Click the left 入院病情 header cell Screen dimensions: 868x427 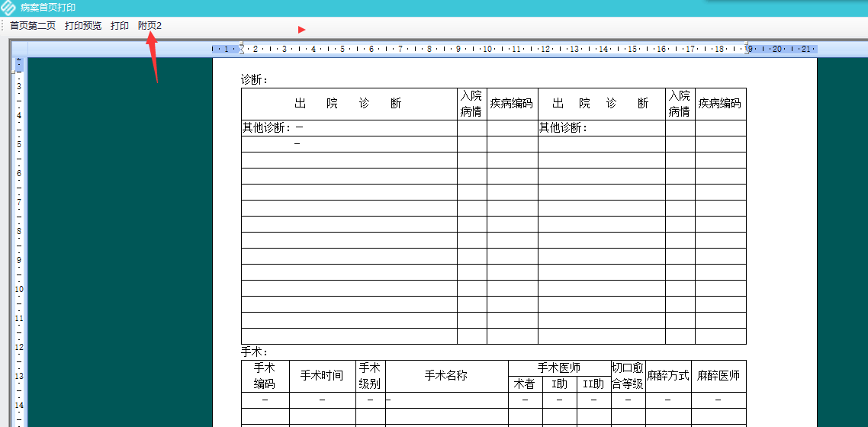471,104
